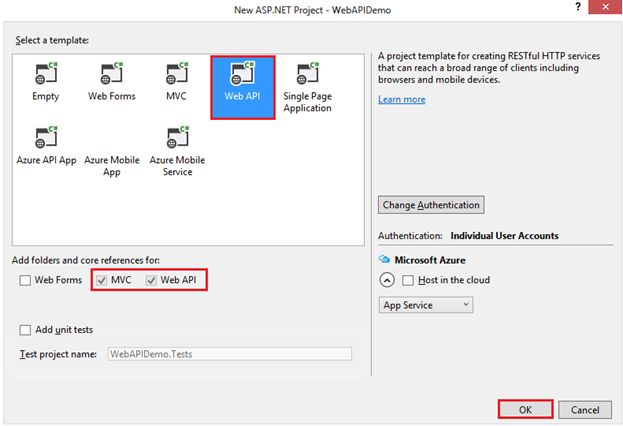
Task: Choose the Web Forms template icon
Action: click(112, 74)
